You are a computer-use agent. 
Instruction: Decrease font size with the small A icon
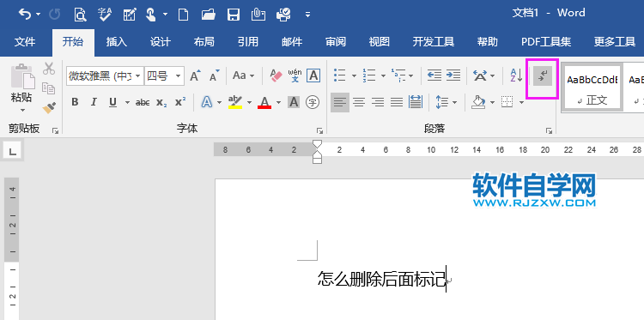[214, 75]
